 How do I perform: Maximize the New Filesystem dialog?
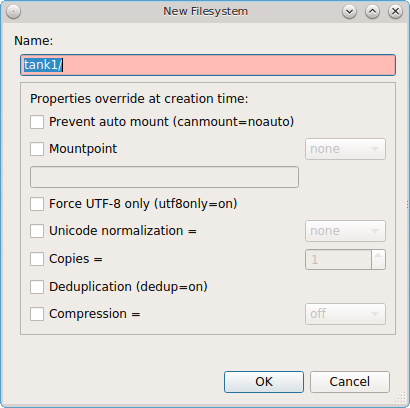coord(372,12)
